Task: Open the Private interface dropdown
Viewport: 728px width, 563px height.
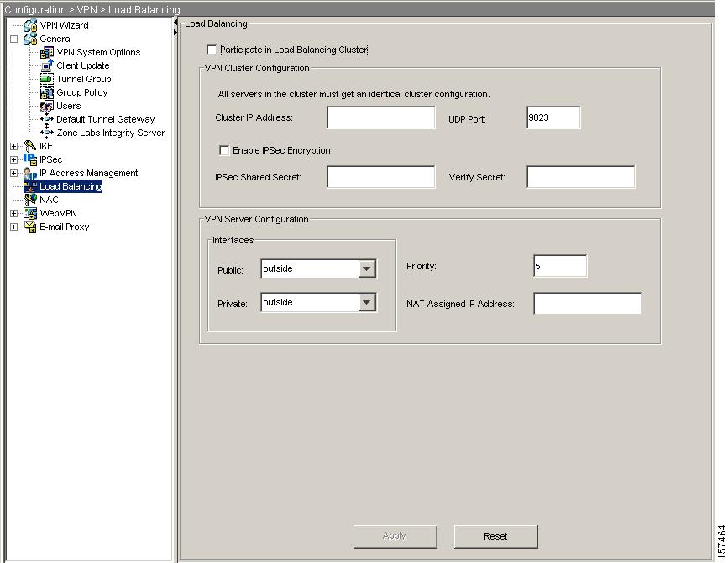Action: (366, 303)
